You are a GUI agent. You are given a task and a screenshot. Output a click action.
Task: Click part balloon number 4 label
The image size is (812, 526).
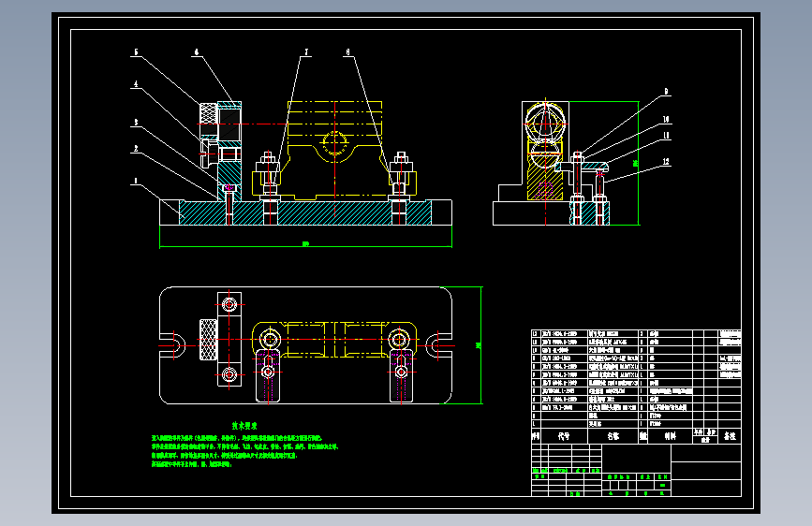tap(136, 84)
